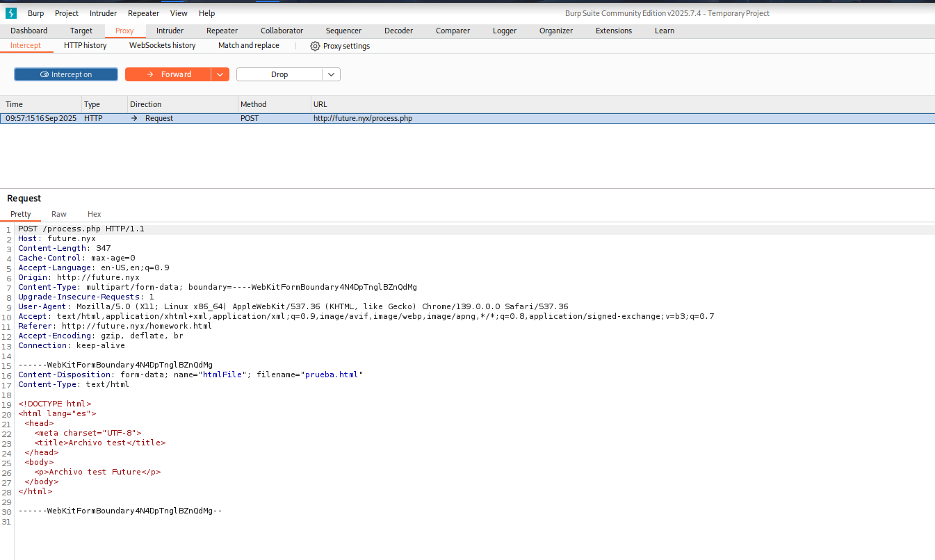
Task: Open the Help menu
Action: click(x=206, y=13)
